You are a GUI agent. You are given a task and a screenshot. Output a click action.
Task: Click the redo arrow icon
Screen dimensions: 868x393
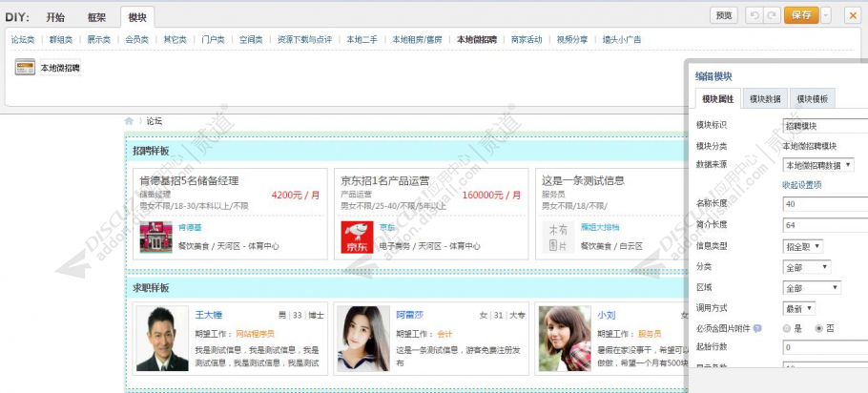point(770,15)
